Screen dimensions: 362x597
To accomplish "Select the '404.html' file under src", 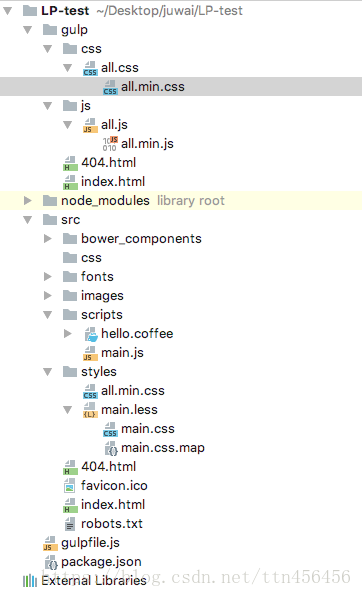I will (x=108, y=467).
